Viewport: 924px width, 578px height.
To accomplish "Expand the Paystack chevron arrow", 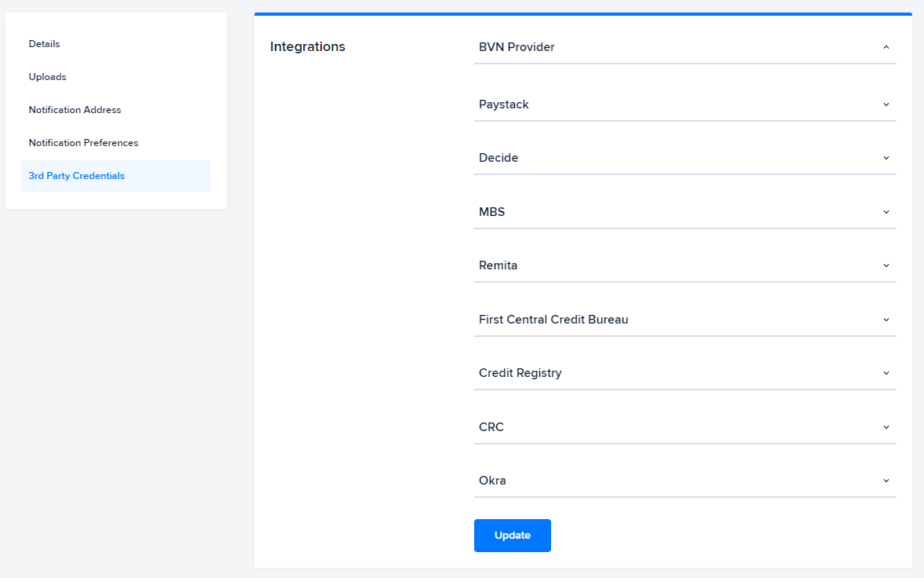I will [886, 104].
